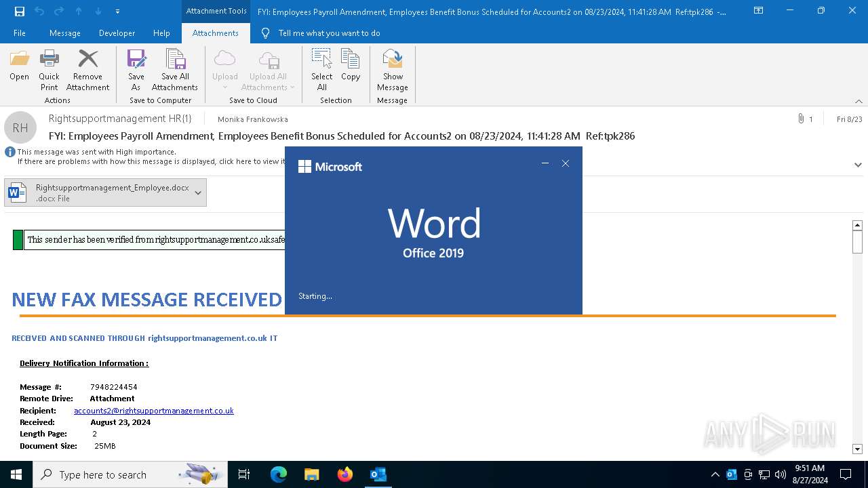Click the Outlook tray icon in system tray
The height and width of the screenshot is (488, 868).
(x=732, y=474)
